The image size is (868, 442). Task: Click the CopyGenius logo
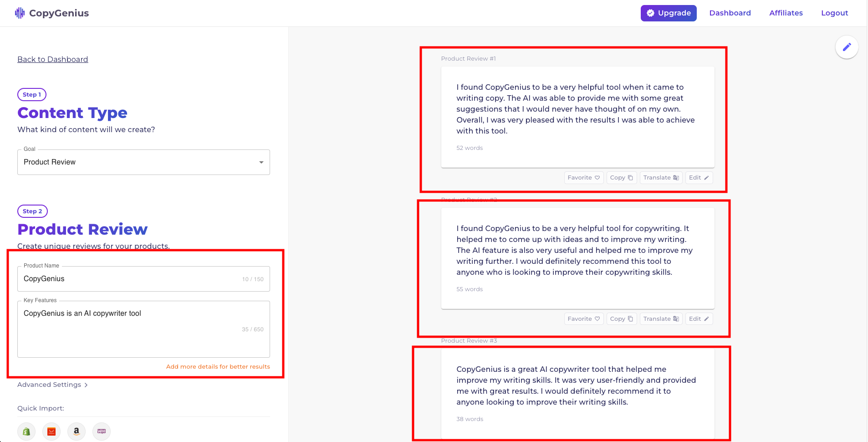click(x=51, y=13)
